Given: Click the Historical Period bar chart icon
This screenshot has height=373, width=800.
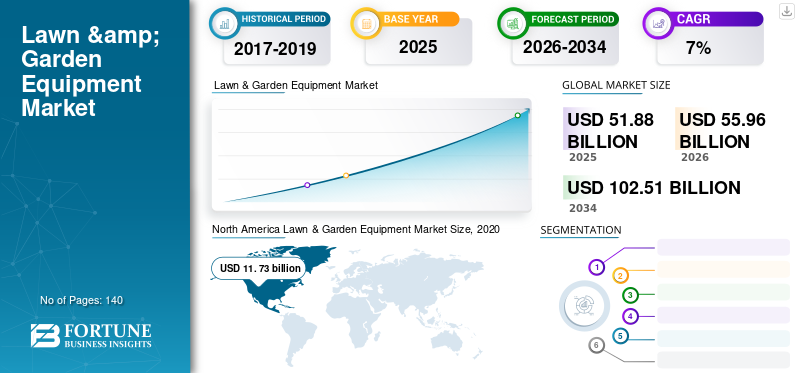Looking at the screenshot, I should point(224,23).
